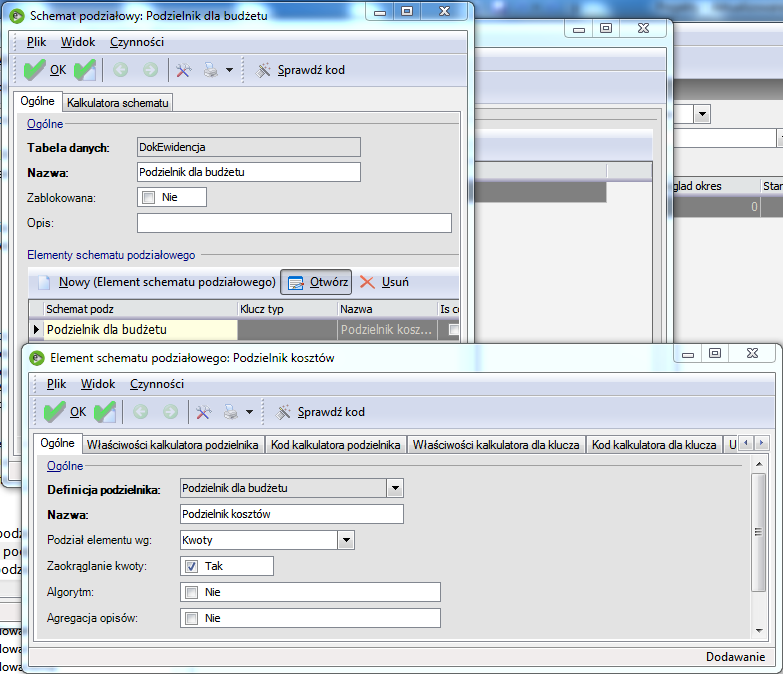This screenshot has height=674, width=783.
Task: Click green app icon in Schemat podziałowy title bar
Action: [x=17, y=16]
